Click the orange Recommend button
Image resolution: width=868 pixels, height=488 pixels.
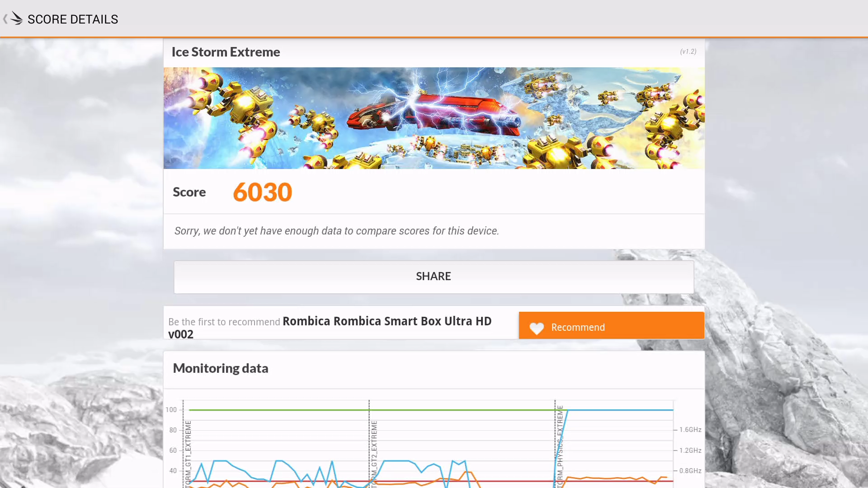pyautogui.click(x=611, y=325)
